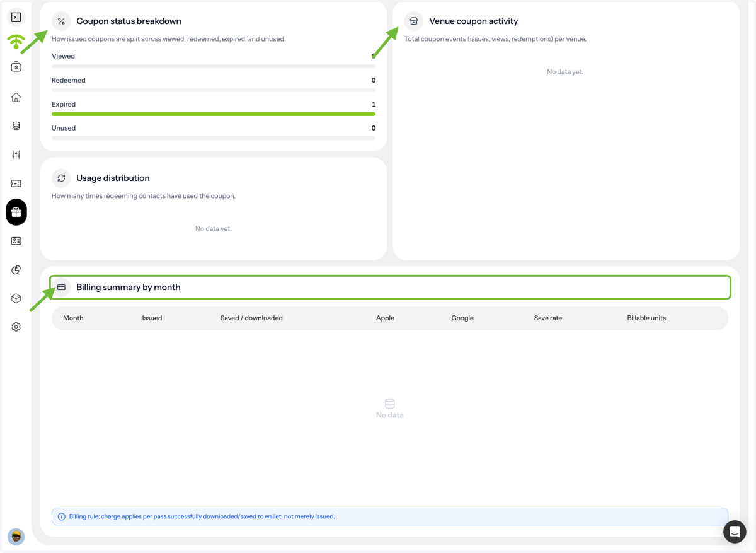The width and height of the screenshot is (756, 553).
Task: Open the gear settings sidebar icon
Action: pos(16,327)
